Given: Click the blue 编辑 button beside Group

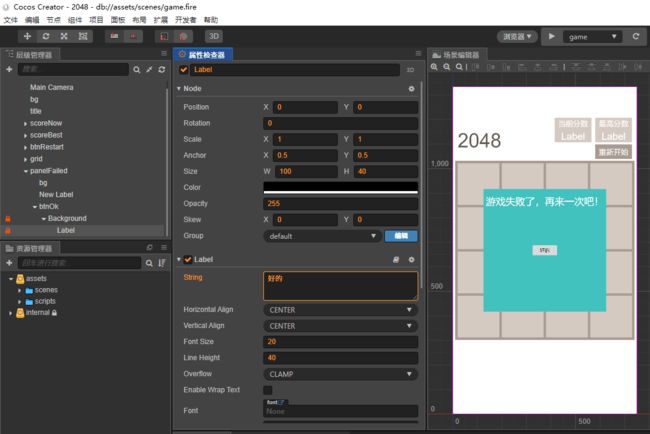Looking at the screenshot, I should 401,236.
